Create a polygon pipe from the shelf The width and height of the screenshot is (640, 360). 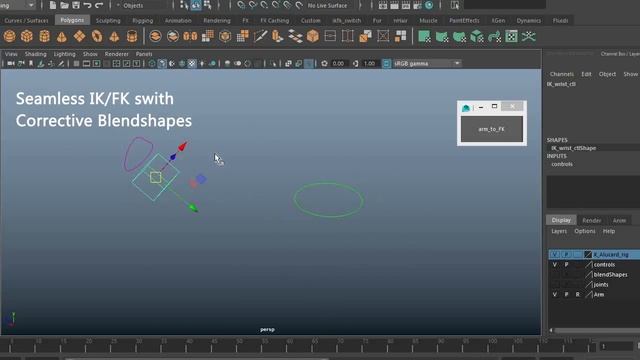tap(132, 36)
